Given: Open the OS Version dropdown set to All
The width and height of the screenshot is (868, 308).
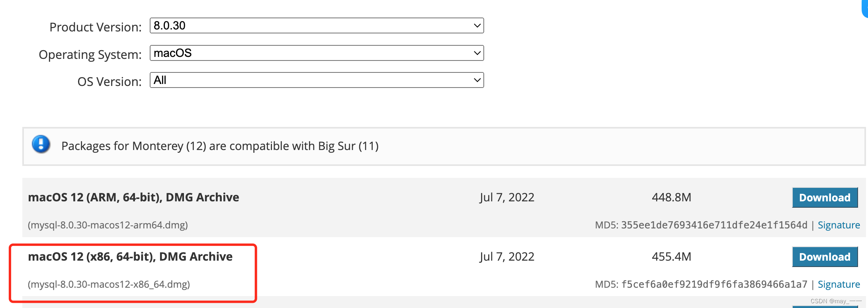Looking at the screenshot, I should point(317,80).
